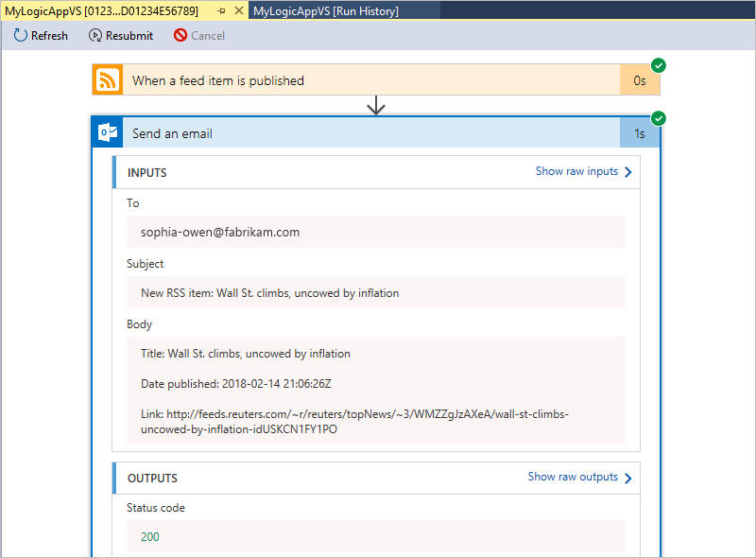The width and height of the screenshot is (756, 558).
Task: Click the arrow connector between the two steps
Action: [376, 106]
